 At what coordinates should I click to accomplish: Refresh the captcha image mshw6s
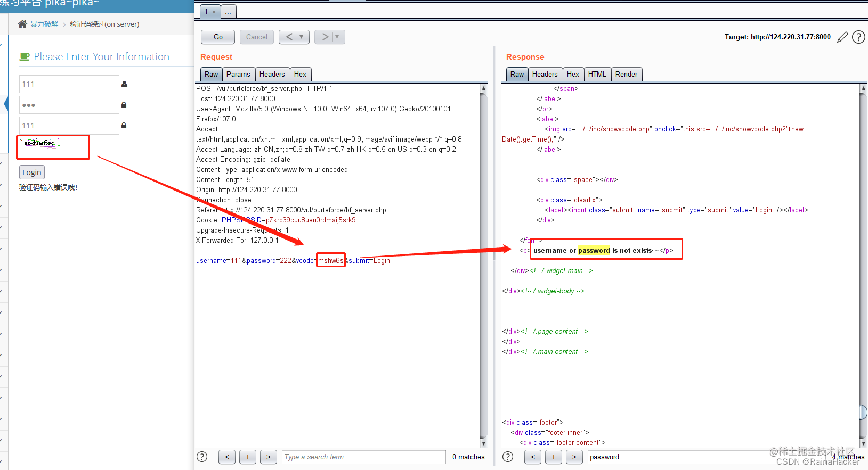click(x=42, y=144)
